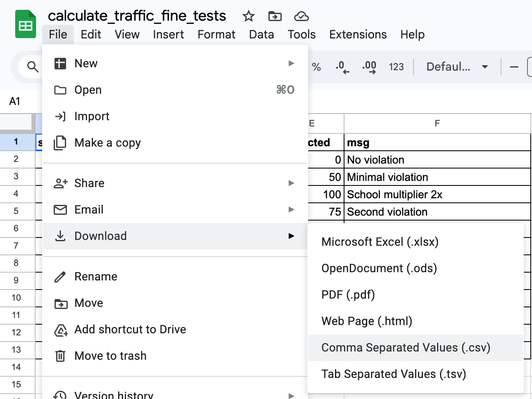Select Make a copy menu entry

click(107, 143)
